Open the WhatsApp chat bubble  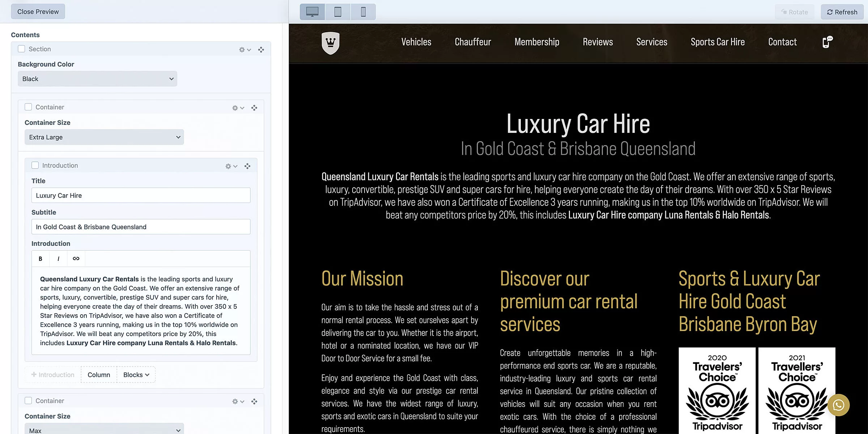838,405
